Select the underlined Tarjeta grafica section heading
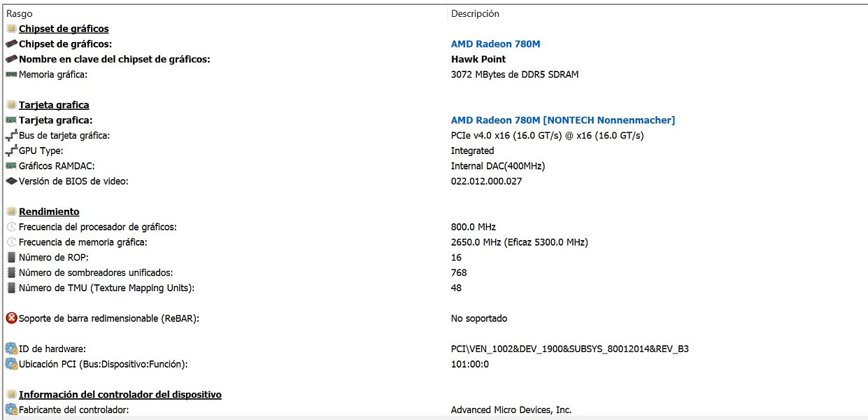Viewport: 868px width, 420px height. tap(54, 105)
